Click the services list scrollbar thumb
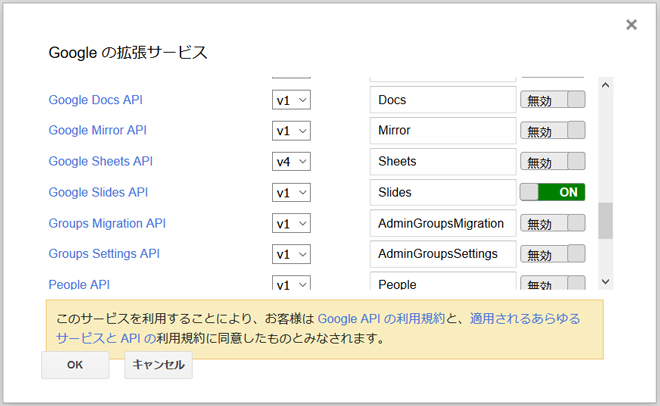Screen dimensions: 660x406 pos(605,221)
